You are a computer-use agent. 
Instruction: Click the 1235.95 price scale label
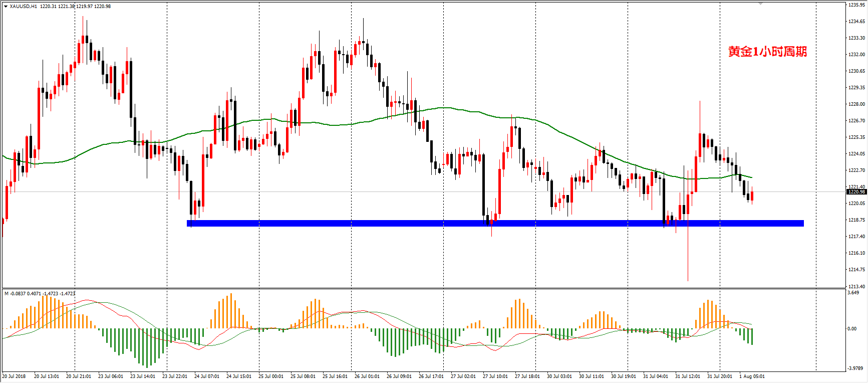point(856,5)
